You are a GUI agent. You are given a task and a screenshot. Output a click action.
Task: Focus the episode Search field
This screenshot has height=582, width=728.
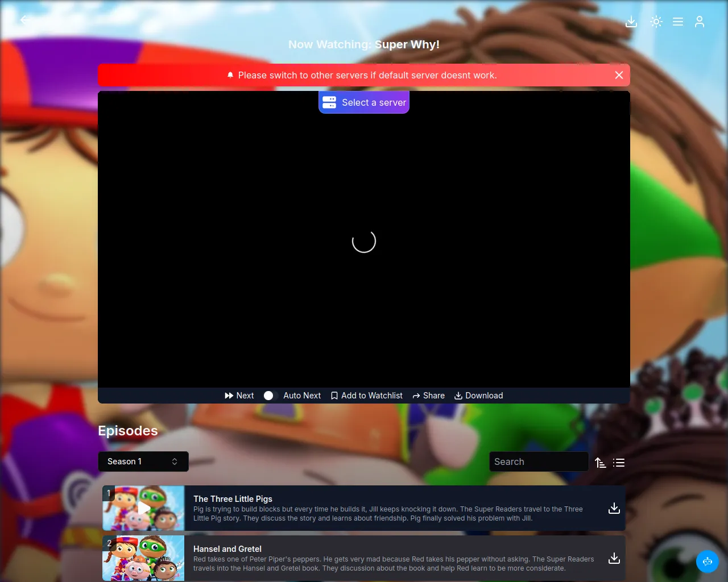coord(539,462)
